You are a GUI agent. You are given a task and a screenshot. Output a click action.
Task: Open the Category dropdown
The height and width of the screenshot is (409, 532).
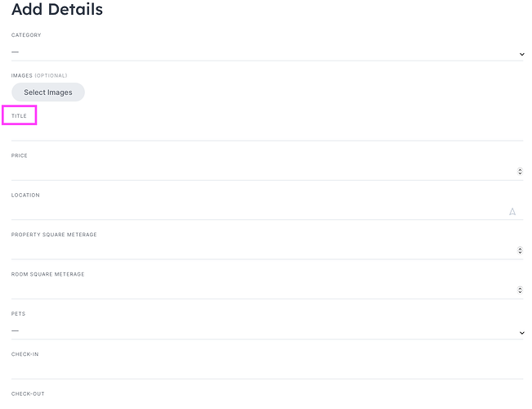[266, 52]
